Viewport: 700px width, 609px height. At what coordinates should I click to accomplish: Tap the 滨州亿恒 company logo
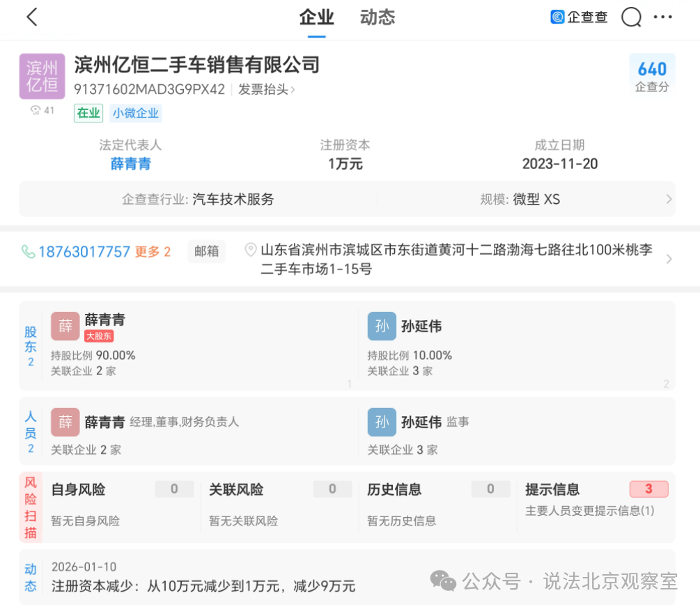42,77
